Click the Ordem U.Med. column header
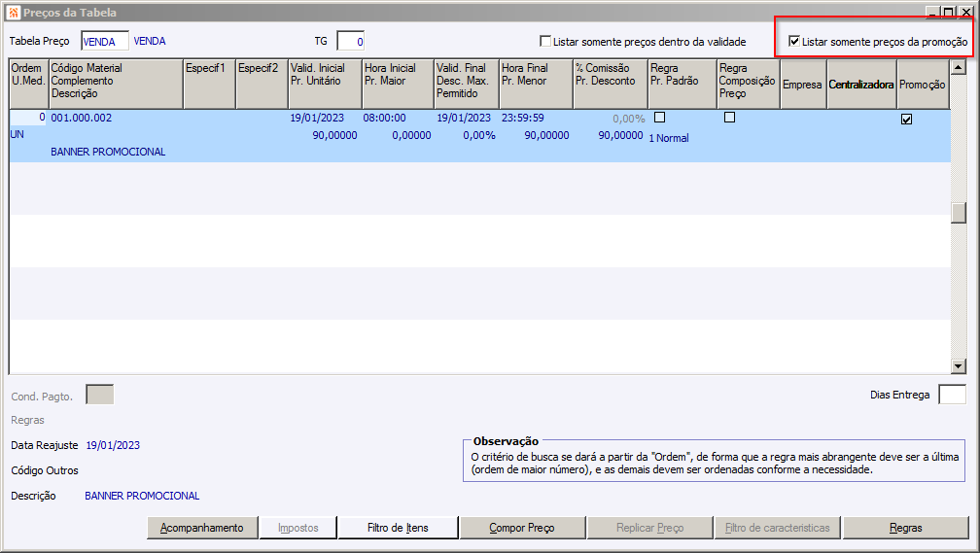Image resolution: width=980 pixels, height=553 pixels. 29,85
